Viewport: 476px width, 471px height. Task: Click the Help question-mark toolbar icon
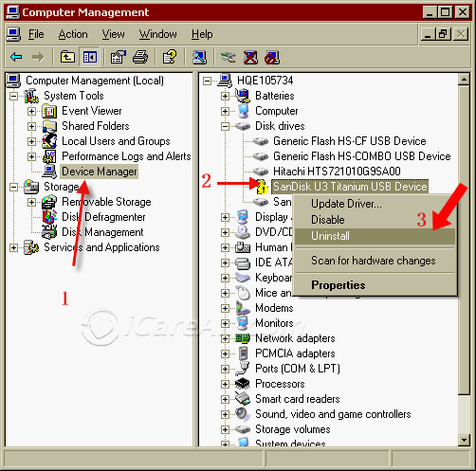coord(170,57)
